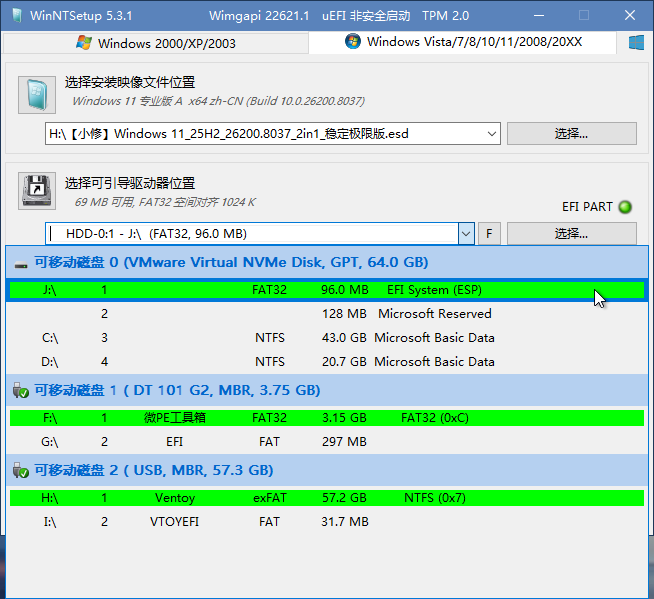Select the H:\ Ventoy exFAT partition

(327, 498)
